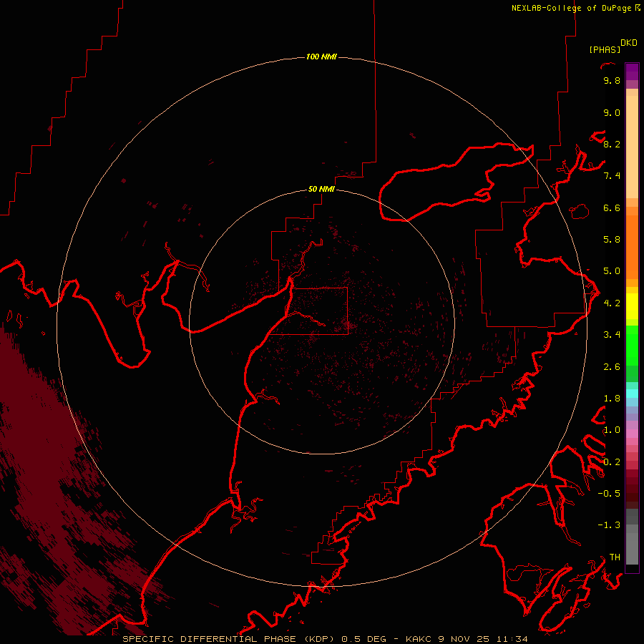This screenshot has width=644, height=644.
Task: Click the 100 NMI range ring label
Action: (321, 57)
